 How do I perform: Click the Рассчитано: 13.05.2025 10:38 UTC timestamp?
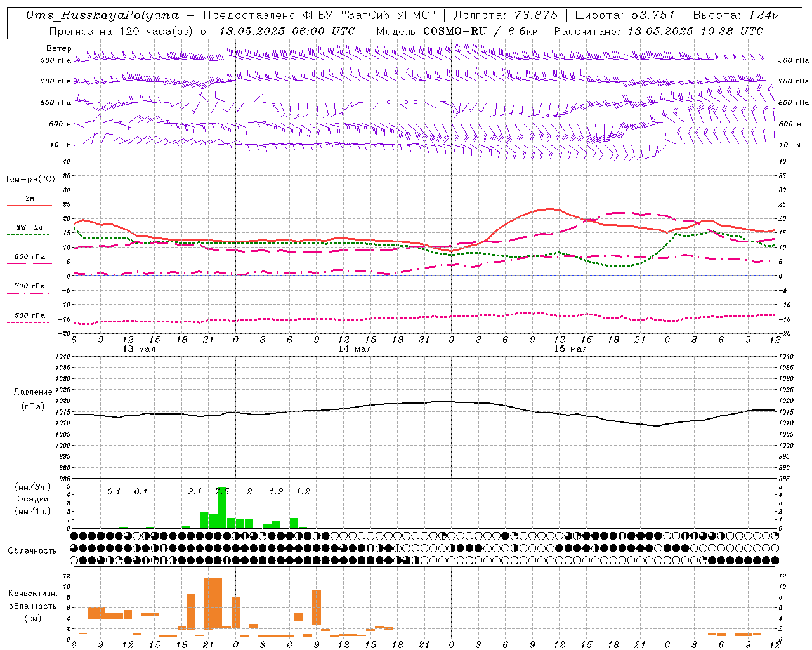658,30
